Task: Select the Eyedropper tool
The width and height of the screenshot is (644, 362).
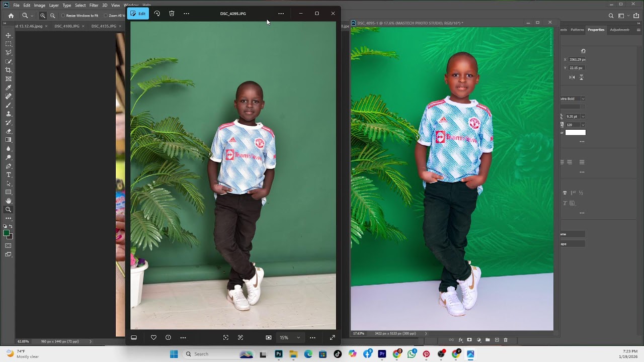Action: coord(9,87)
